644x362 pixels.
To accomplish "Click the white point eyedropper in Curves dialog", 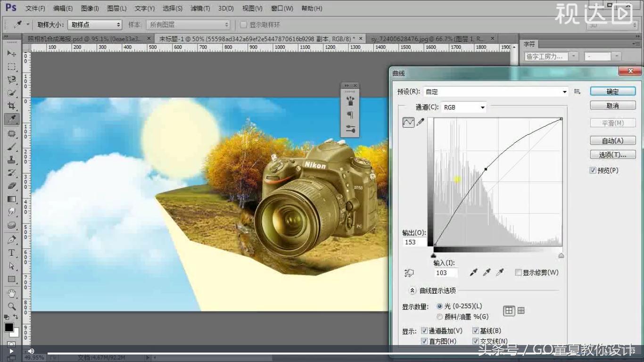I will tap(501, 272).
